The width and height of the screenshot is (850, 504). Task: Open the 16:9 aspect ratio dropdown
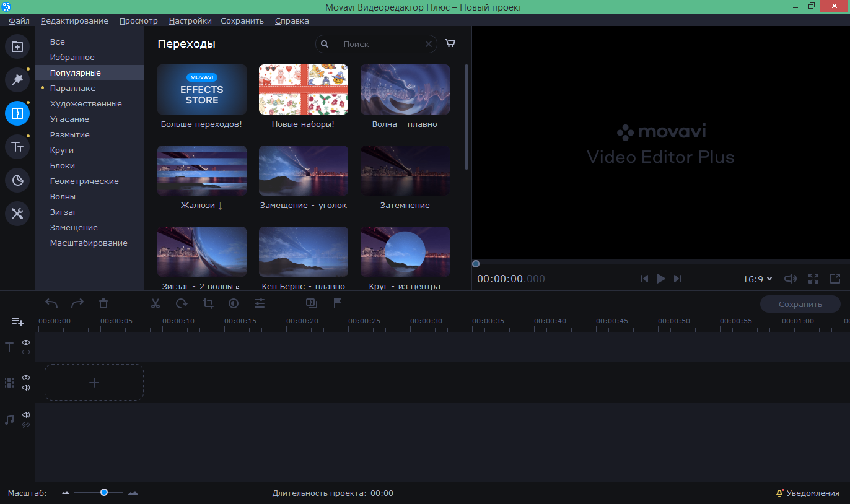point(757,279)
